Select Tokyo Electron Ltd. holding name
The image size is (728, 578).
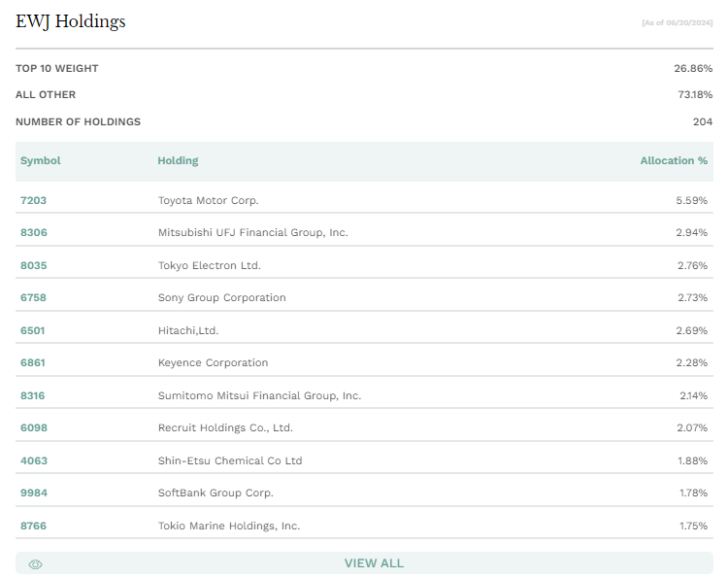pos(210,265)
